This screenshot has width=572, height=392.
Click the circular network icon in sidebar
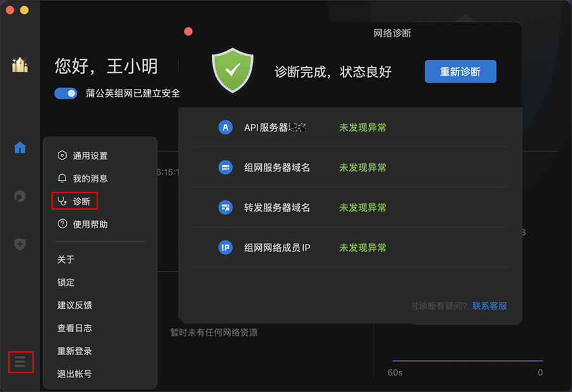point(20,196)
